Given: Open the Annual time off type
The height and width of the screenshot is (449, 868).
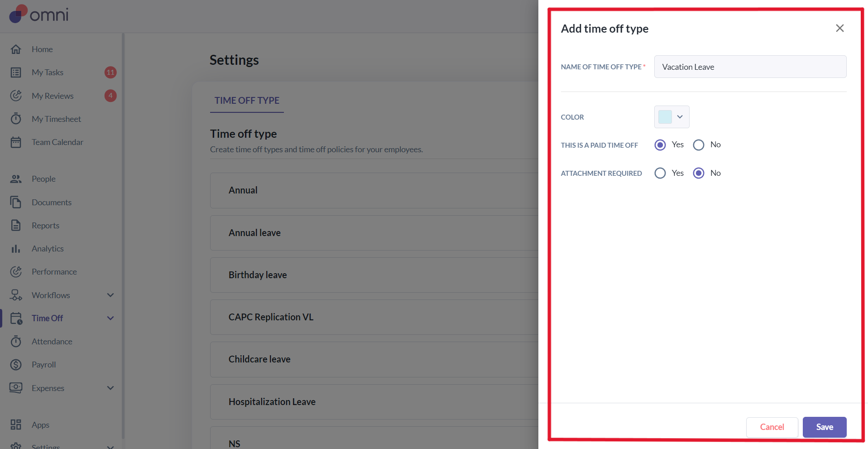Looking at the screenshot, I should click(374, 190).
